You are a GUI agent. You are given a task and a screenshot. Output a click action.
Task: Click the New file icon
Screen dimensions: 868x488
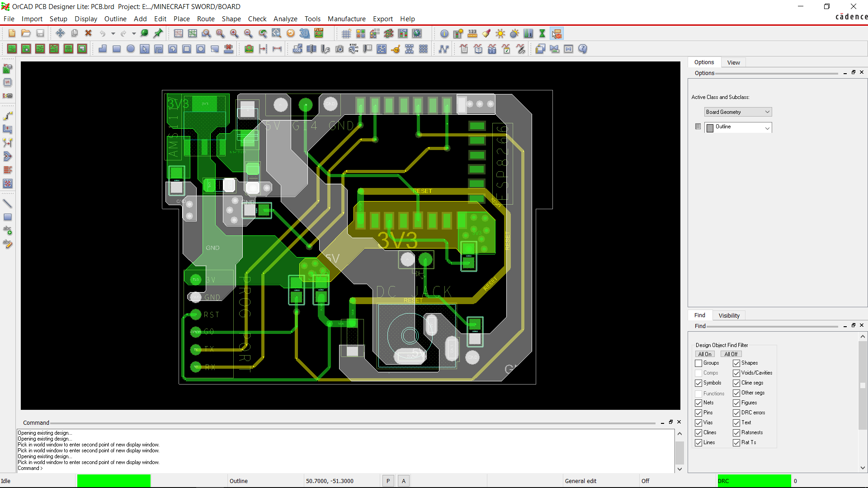pos(12,33)
